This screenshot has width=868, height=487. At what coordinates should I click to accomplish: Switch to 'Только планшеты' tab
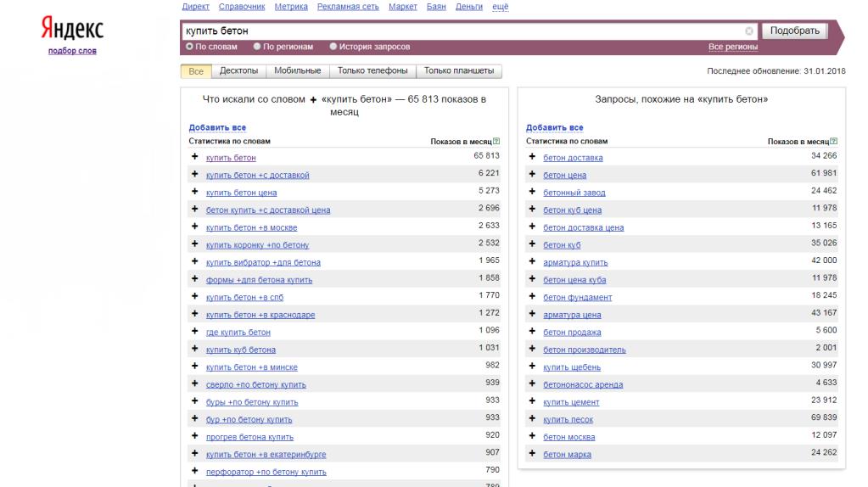point(459,70)
